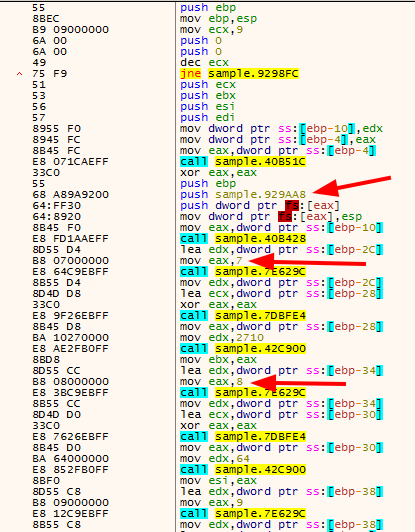The width and height of the screenshot is (415, 532).
Task: Select the mov edx,64 instruction
Action: pos(215,458)
